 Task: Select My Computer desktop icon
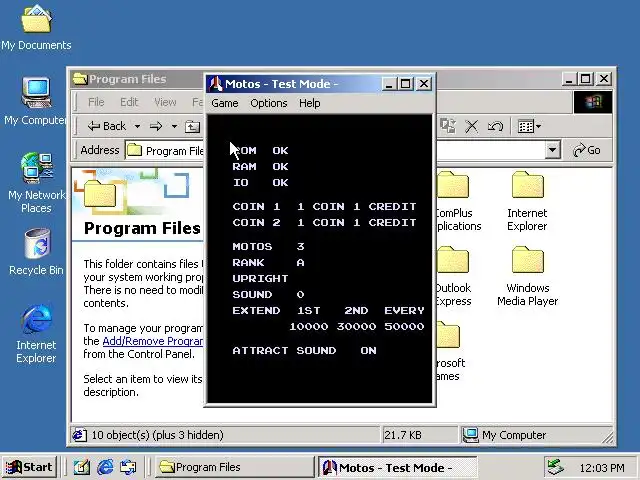click(x=36, y=102)
